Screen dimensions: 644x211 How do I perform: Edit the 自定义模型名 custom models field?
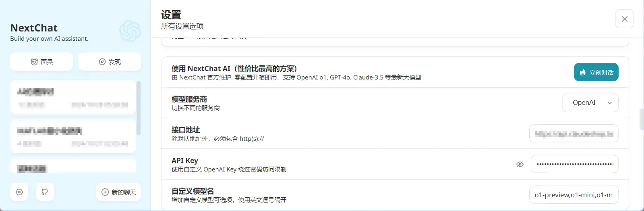pos(574,195)
